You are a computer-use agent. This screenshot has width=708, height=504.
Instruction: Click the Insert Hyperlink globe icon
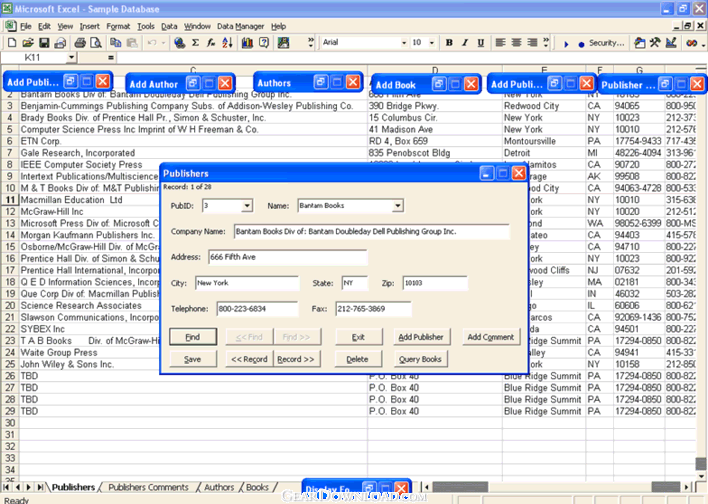(180, 43)
